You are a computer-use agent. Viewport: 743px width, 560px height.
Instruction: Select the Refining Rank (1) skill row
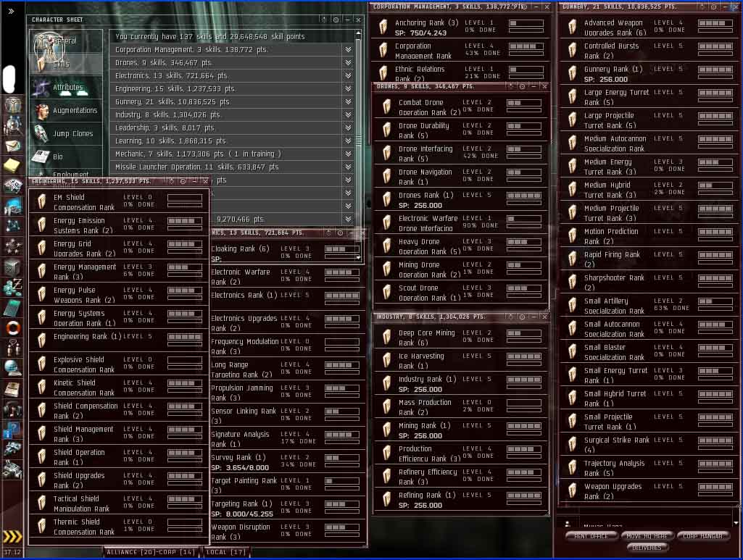(x=461, y=500)
